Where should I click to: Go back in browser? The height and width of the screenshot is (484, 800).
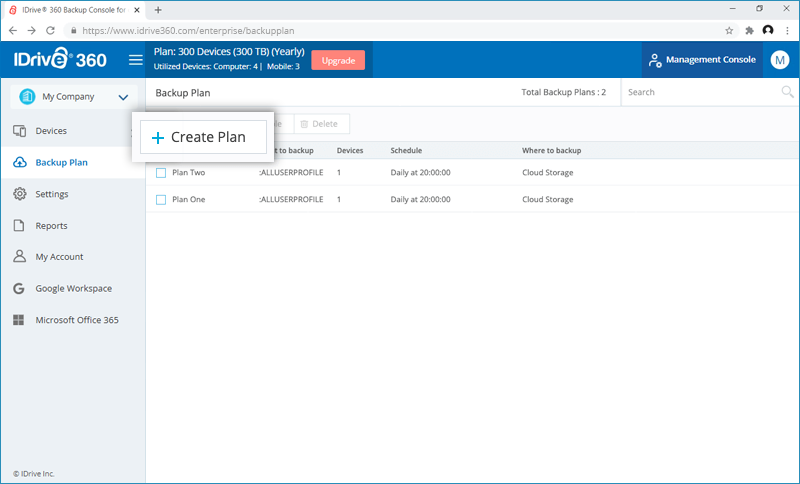(13, 31)
